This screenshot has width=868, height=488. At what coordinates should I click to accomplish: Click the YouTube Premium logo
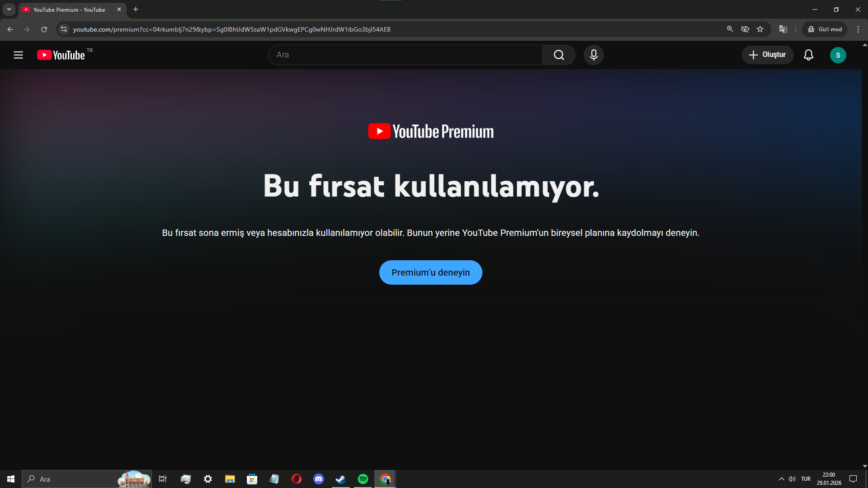coord(431,131)
